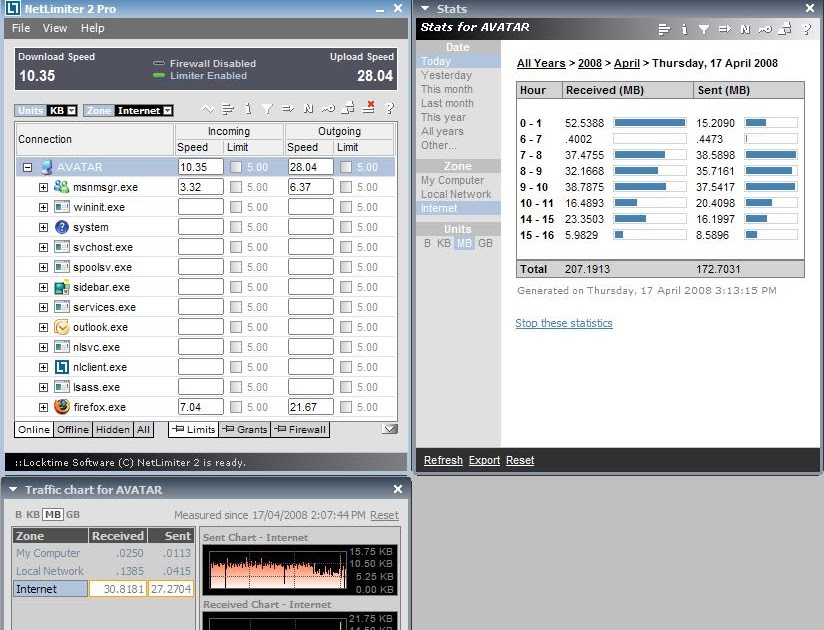Click Reset link in Traffic chart panel

[384, 515]
